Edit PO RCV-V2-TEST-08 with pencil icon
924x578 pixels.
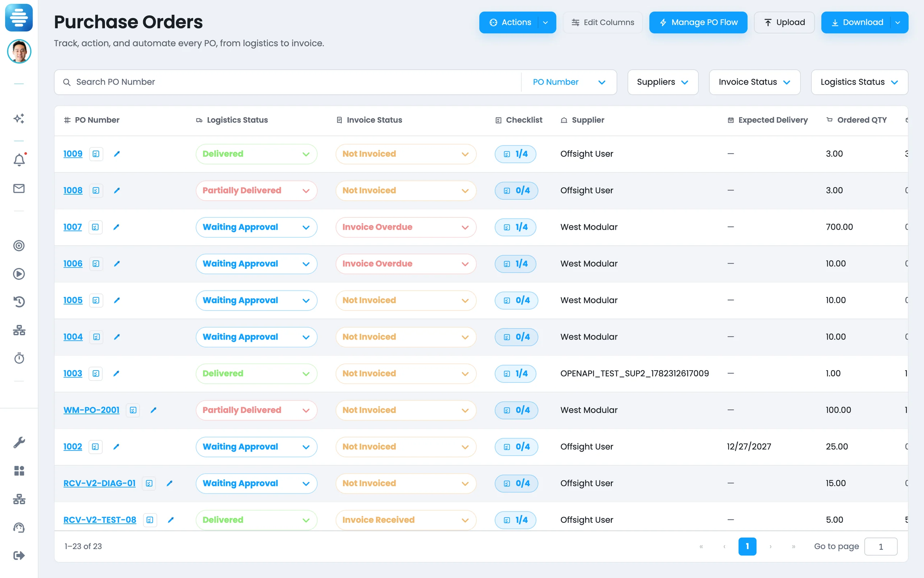click(x=171, y=519)
